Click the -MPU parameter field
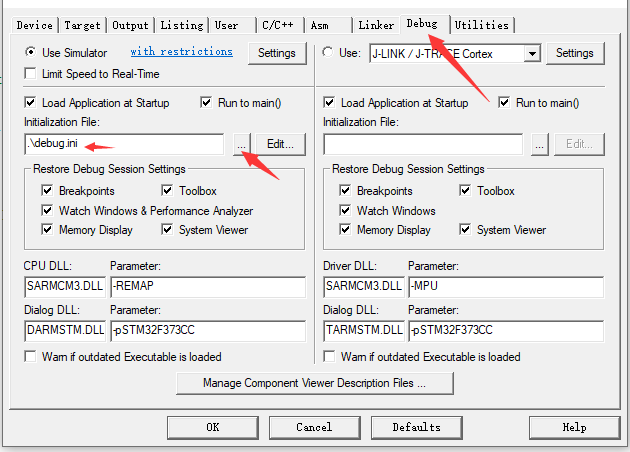The width and height of the screenshot is (630, 452). pyautogui.click(x=506, y=286)
